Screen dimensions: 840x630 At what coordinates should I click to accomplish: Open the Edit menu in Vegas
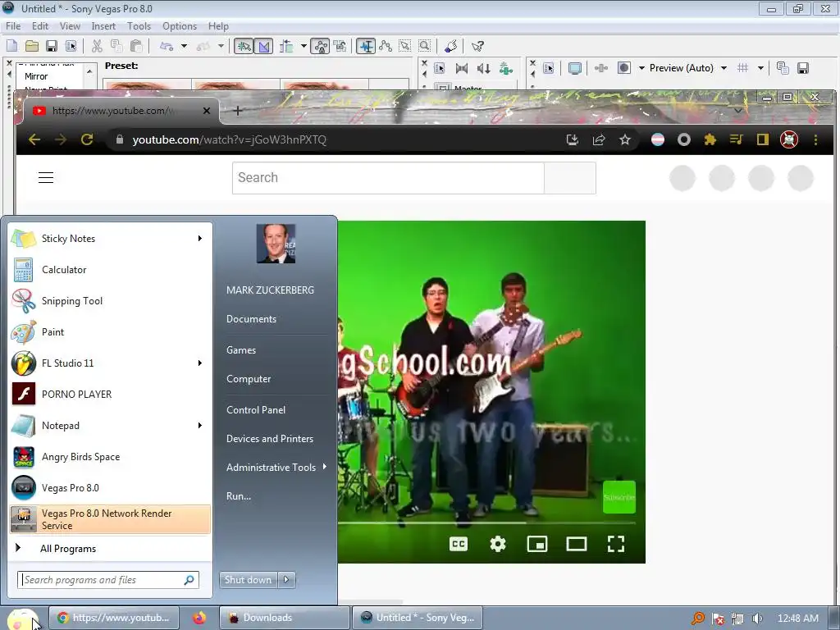(40, 25)
